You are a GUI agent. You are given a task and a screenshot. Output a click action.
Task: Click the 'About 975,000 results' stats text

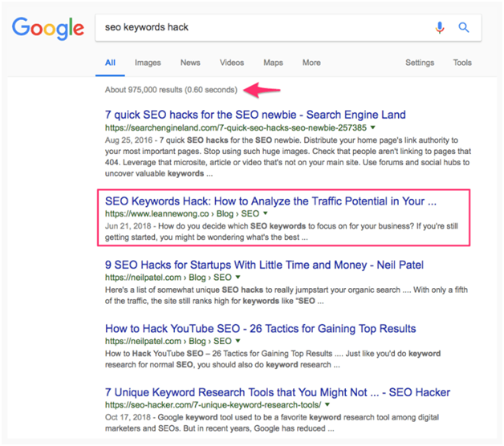tap(171, 90)
